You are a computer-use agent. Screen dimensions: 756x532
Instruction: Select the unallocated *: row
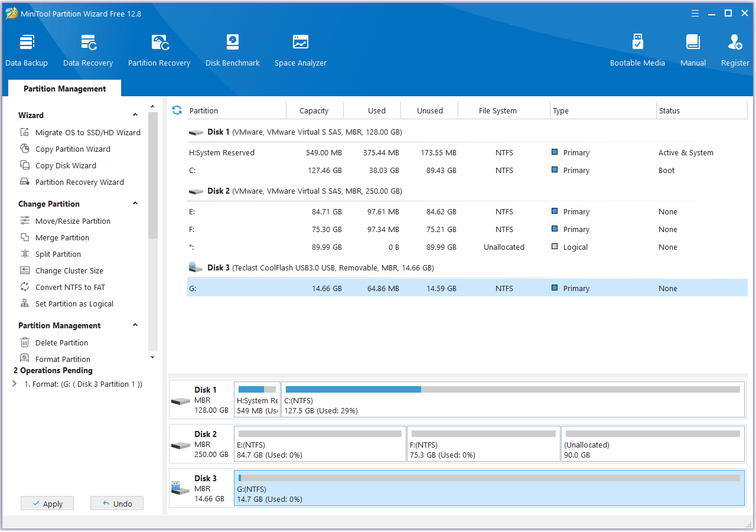467,247
